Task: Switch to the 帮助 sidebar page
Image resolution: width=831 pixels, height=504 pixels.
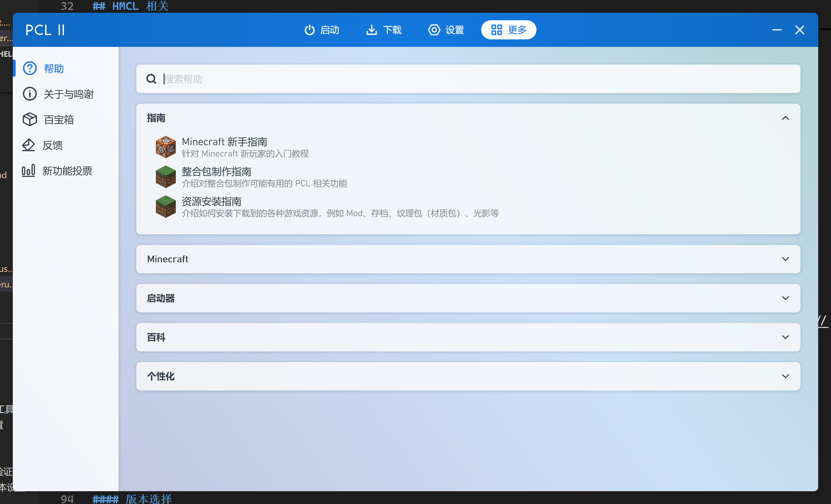Action: point(53,68)
